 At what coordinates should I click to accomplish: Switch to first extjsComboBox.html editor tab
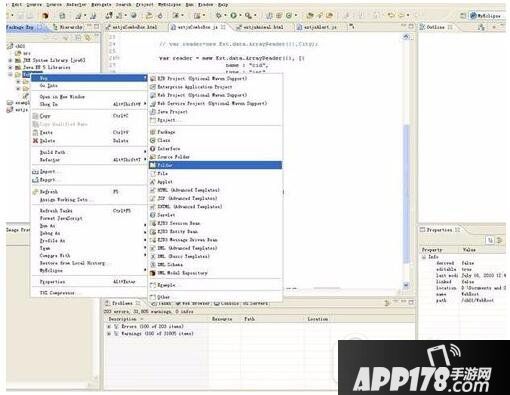point(131,27)
